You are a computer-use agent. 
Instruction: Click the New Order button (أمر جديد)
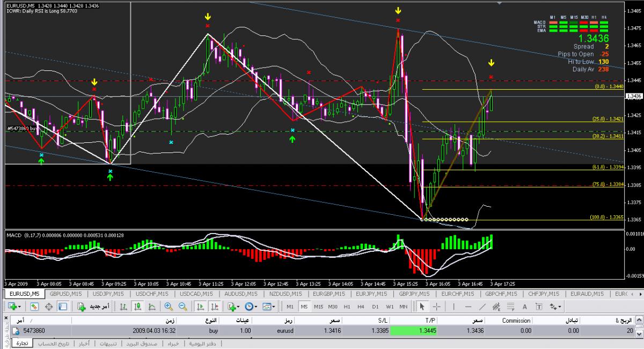[94, 307]
